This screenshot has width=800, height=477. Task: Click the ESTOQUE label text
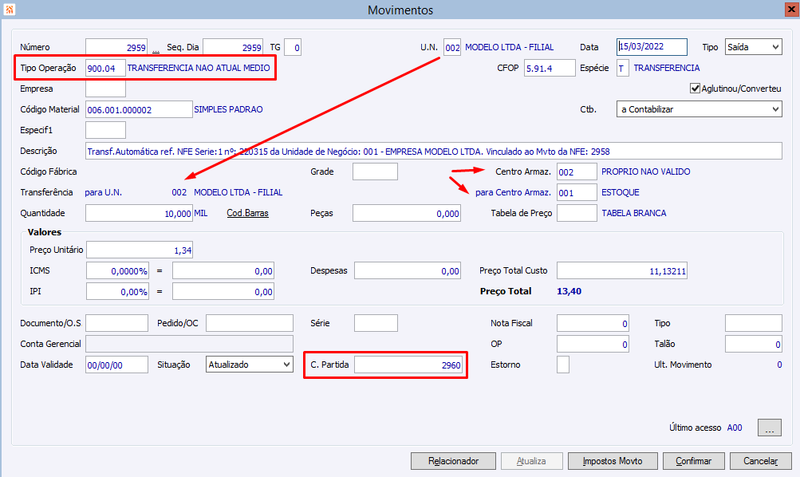[x=620, y=192]
